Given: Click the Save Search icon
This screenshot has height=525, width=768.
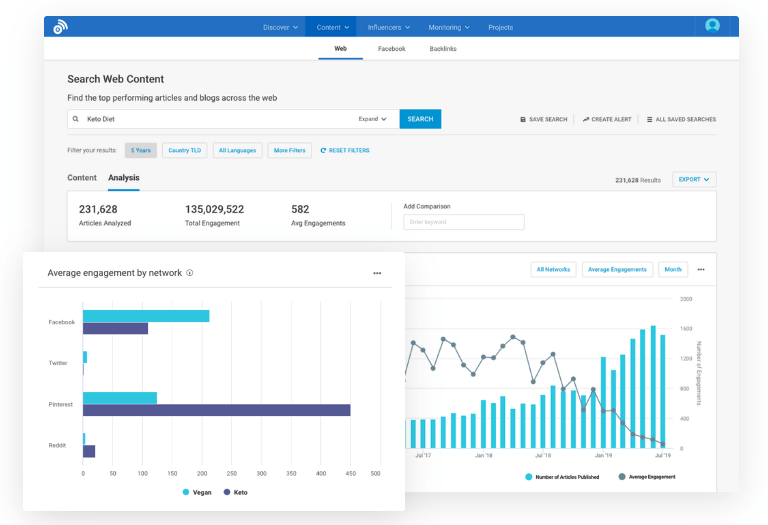Looking at the screenshot, I should click(x=523, y=120).
